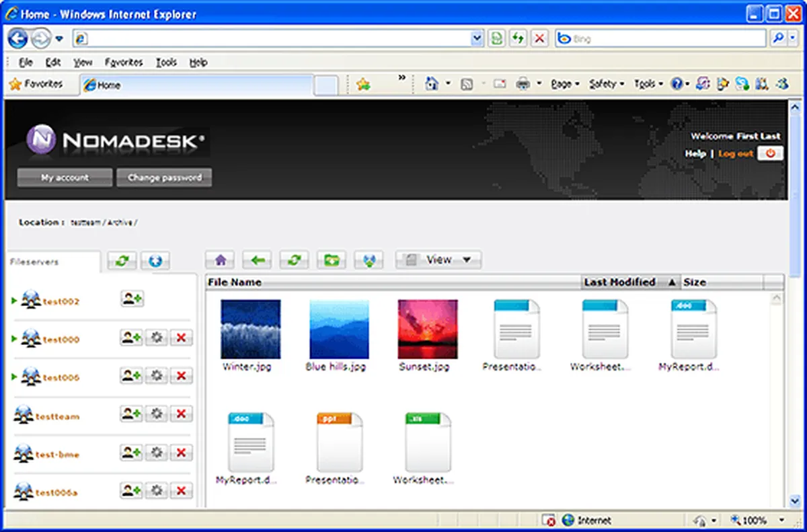This screenshot has width=807, height=532.
Task: Open settings gear for test006
Action: point(157,376)
